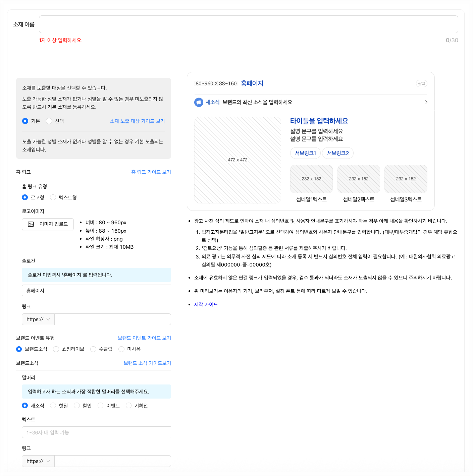The height and width of the screenshot is (476, 473).
Task: Open 소재 노출 대상 가이드 보기 link
Action: pos(137,121)
